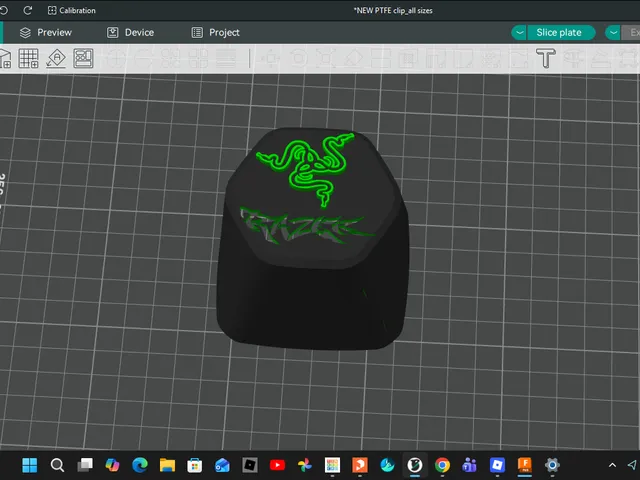Image resolution: width=640 pixels, height=480 pixels.
Task: Select the greyed-out Scale tool
Action: pos(326,58)
